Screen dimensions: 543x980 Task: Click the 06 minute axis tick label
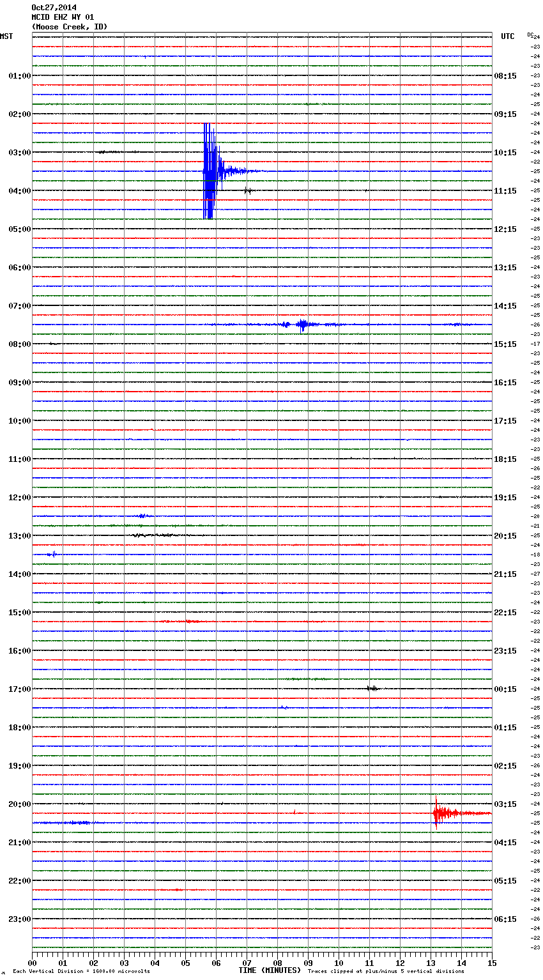click(x=216, y=963)
